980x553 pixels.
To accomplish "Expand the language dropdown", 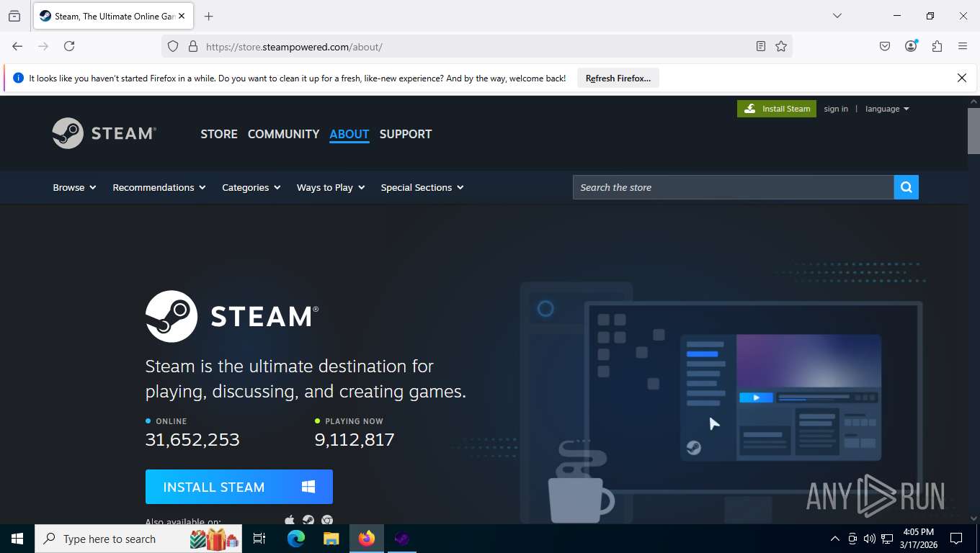I will (x=887, y=109).
